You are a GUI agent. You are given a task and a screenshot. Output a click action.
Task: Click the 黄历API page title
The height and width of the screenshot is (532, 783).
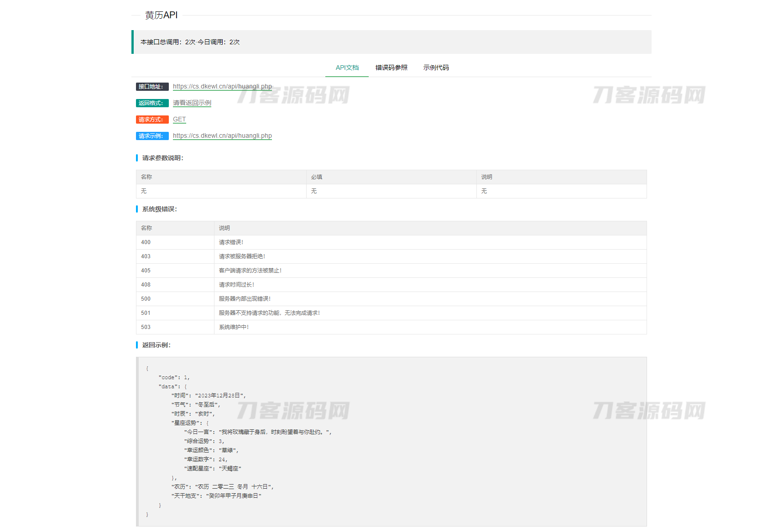pos(161,15)
